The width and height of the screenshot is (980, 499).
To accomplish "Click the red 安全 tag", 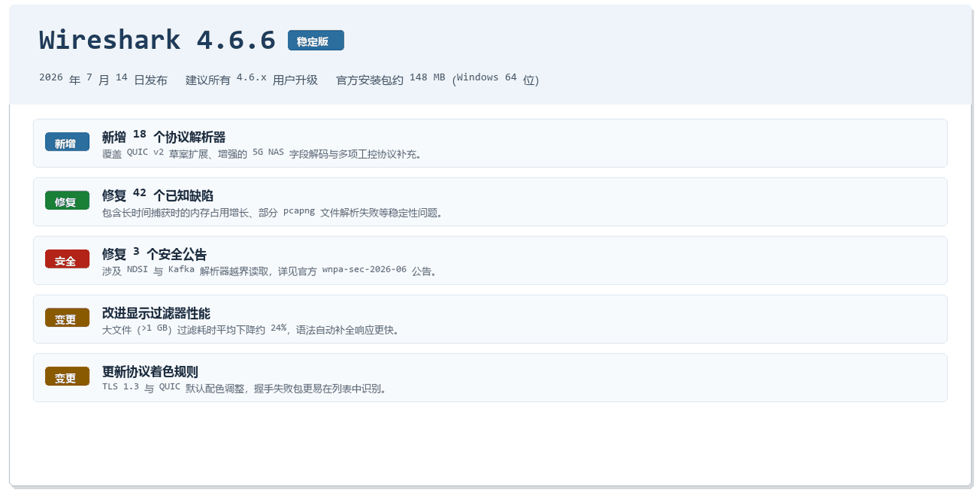I will pyautogui.click(x=67, y=260).
